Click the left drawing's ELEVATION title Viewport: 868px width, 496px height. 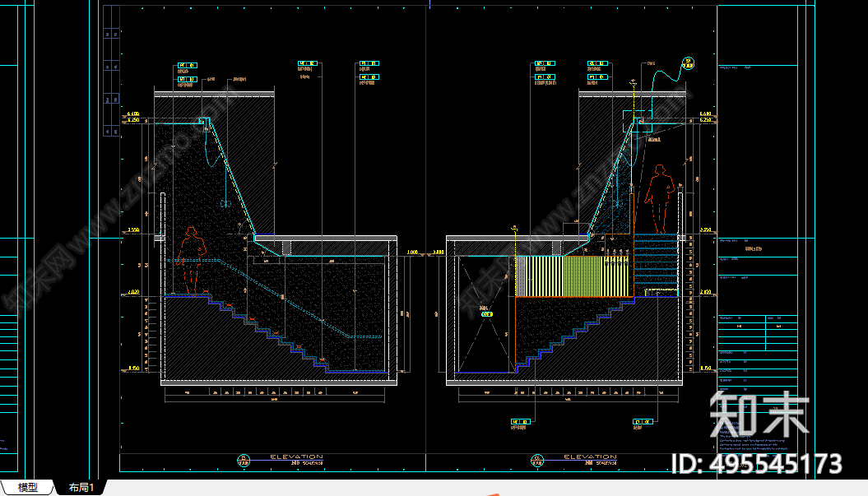296,457
